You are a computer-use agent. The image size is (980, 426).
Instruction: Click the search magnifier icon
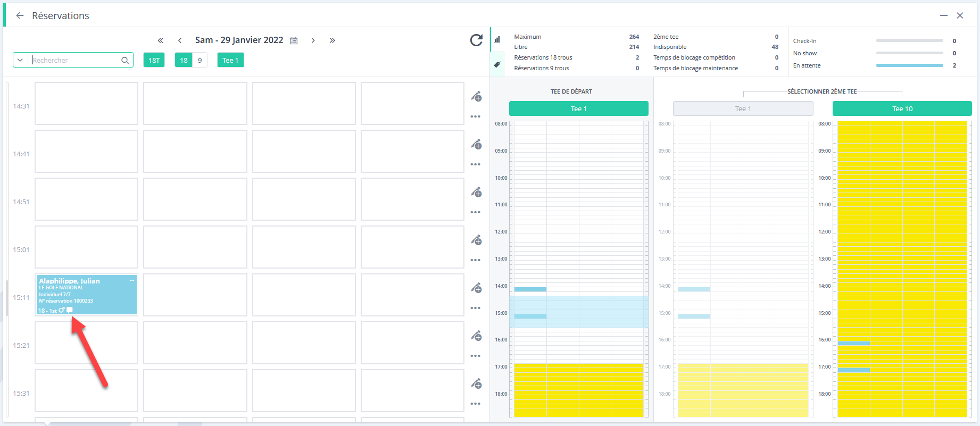pos(125,60)
